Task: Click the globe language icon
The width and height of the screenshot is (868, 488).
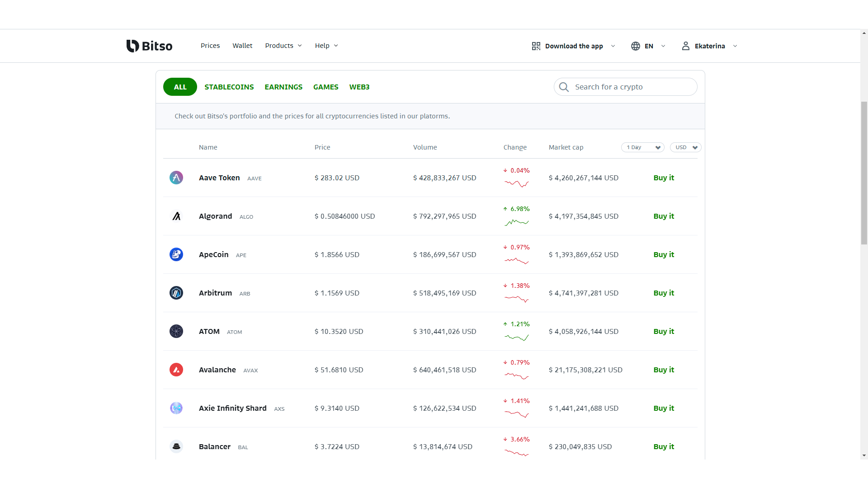Action: [636, 46]
